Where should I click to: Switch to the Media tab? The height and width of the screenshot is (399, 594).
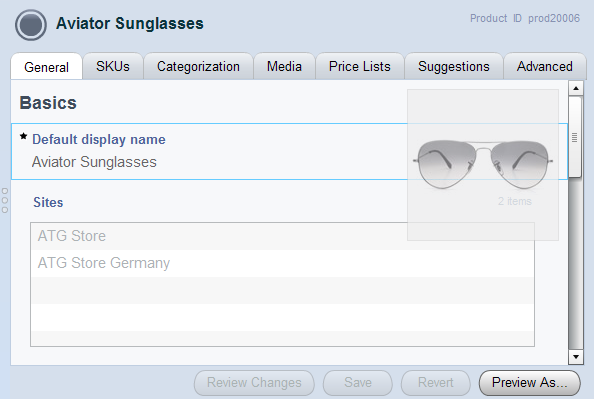click(284, 66)
